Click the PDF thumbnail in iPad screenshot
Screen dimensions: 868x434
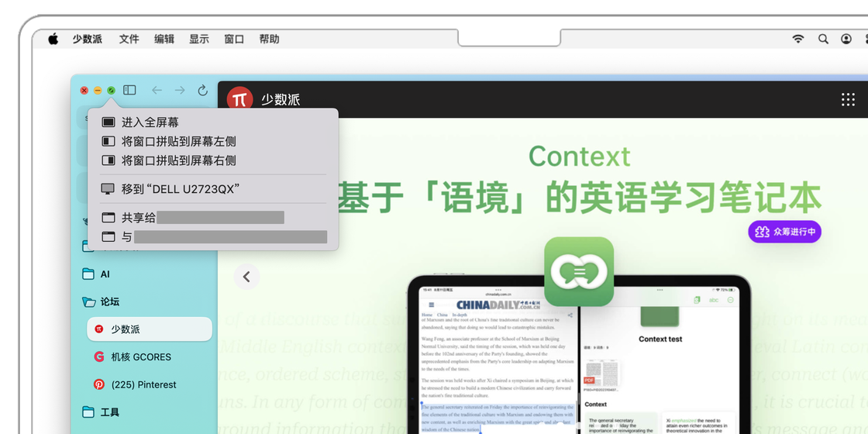[602, 373]
